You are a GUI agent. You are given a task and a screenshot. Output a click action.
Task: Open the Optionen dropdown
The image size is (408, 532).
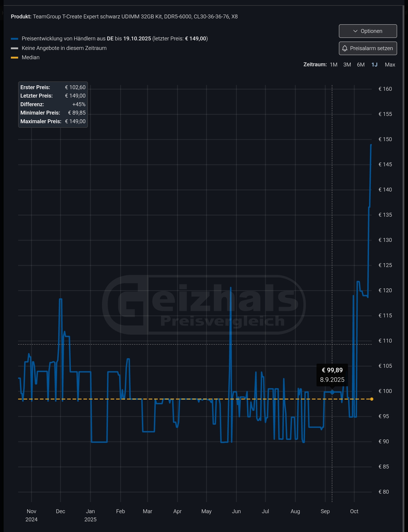tap(368, 31)
